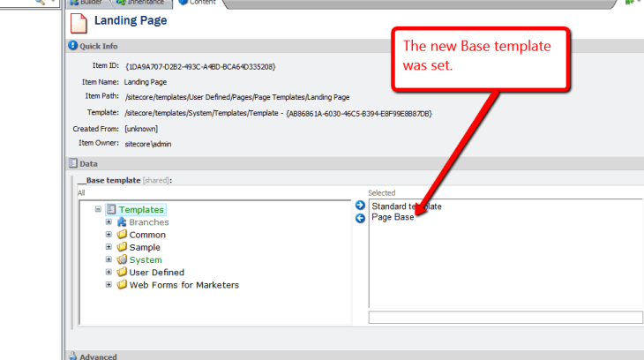Select the Common tree item

click(147, 235)
